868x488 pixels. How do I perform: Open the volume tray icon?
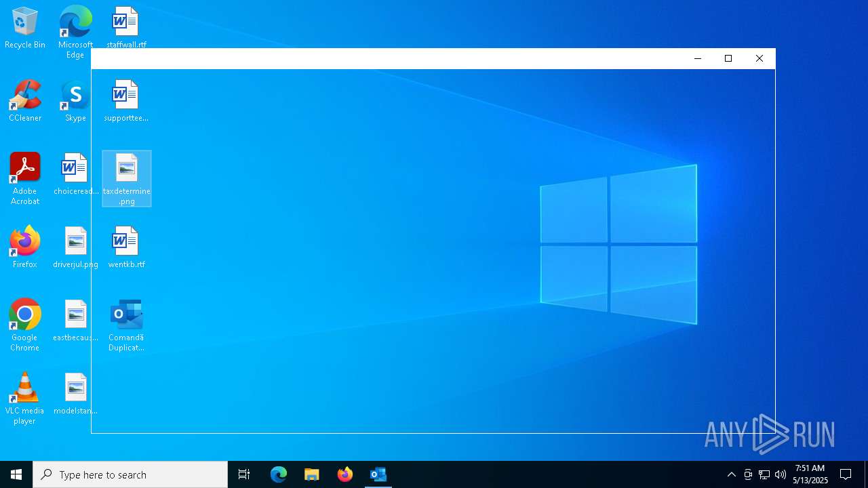[x=781, y=474]
